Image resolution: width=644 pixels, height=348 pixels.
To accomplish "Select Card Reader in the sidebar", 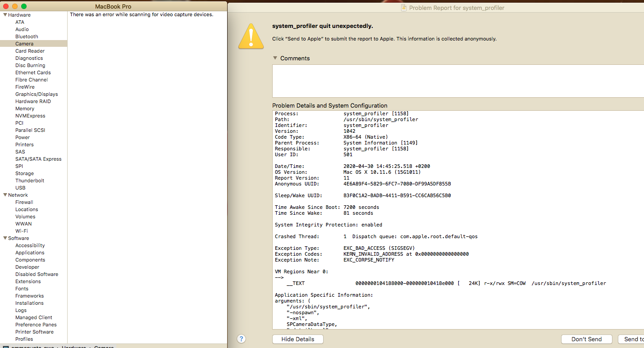I will (30, 51).
